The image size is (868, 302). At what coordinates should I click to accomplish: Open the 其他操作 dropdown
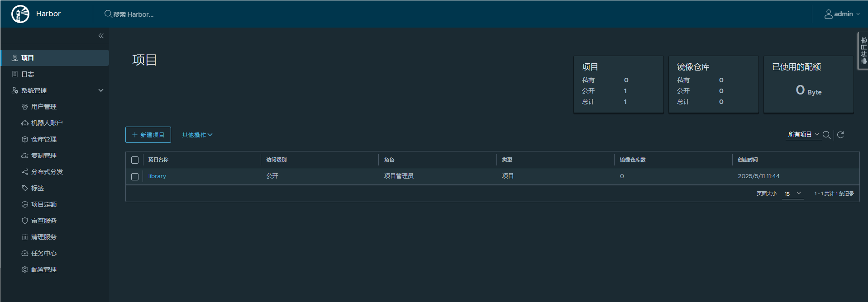(197, 135)
